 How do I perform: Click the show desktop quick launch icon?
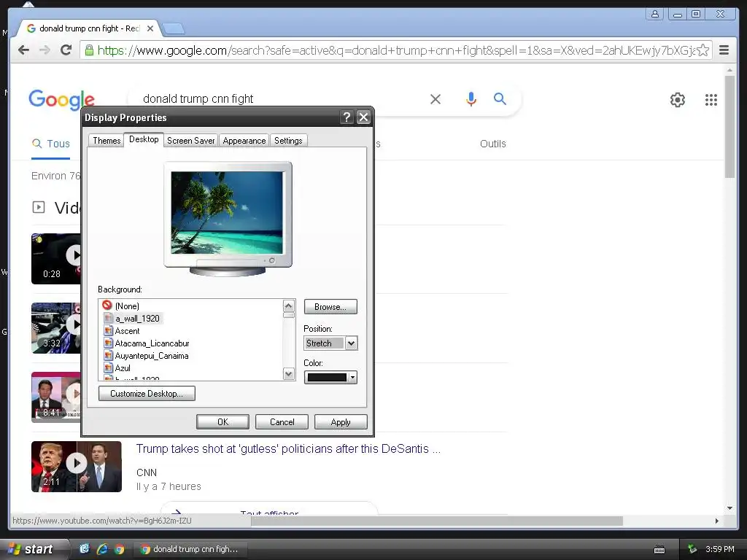pyautogui.click(x=85, y=549)
